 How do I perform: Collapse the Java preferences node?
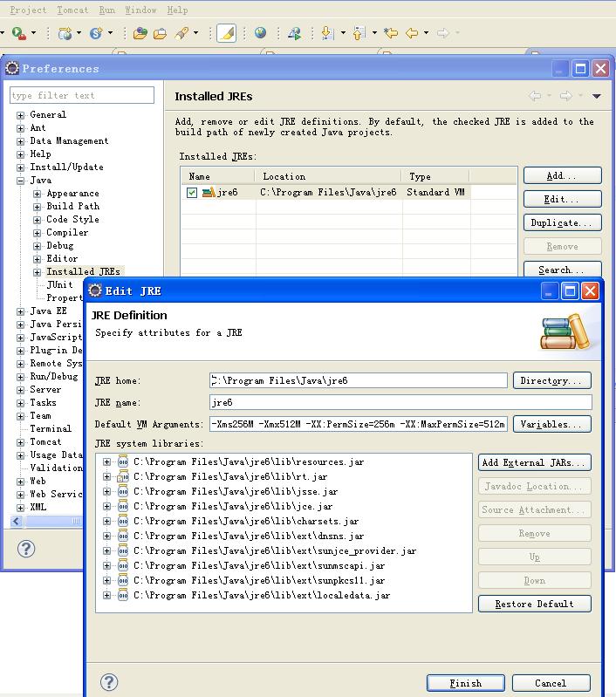point(20,181)
